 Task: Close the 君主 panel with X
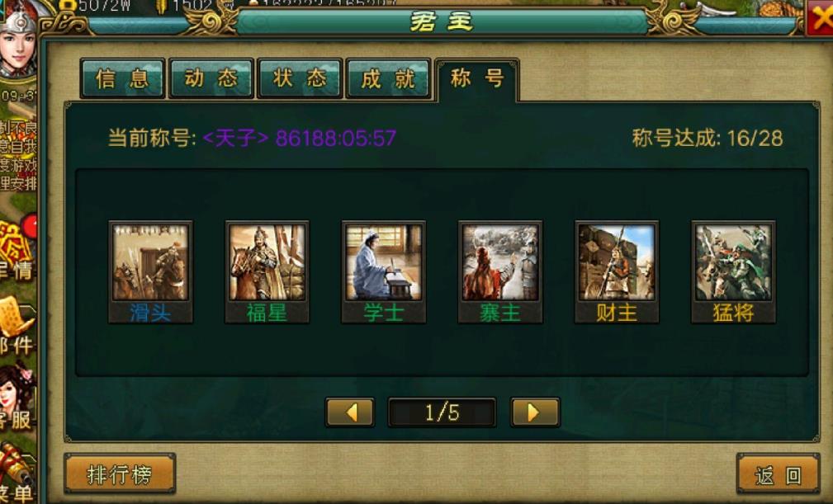click(x=821, y=19)
